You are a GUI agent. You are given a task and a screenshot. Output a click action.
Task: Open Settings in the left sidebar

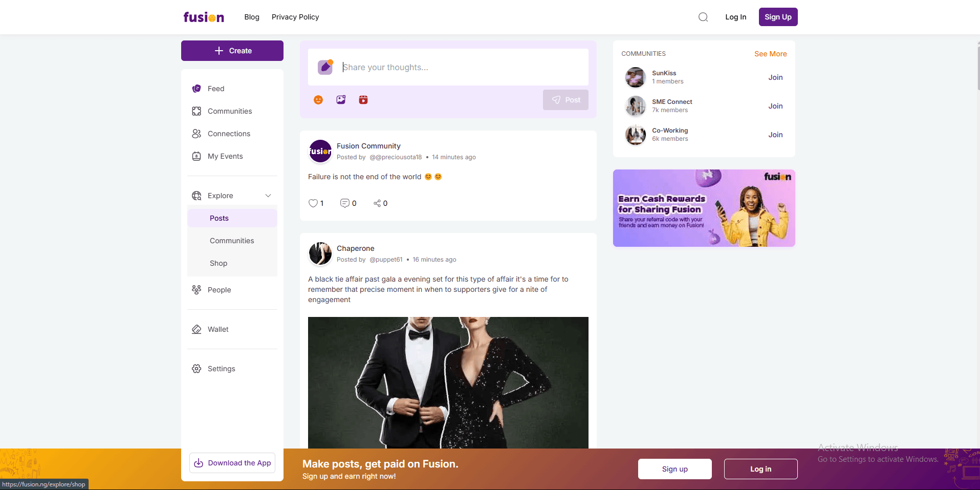click(x=221, y=369)
